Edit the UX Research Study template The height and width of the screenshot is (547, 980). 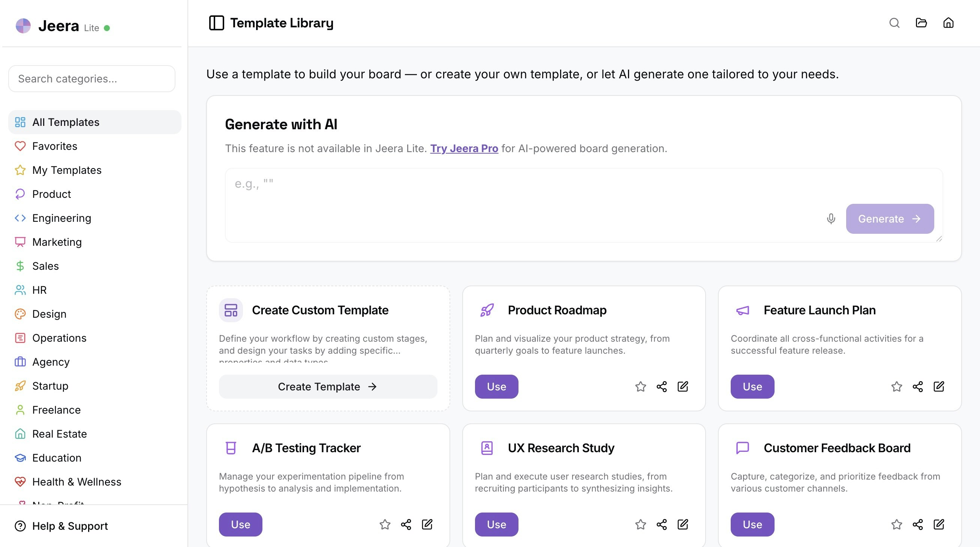pyautogui.click(x=682, y=525)
